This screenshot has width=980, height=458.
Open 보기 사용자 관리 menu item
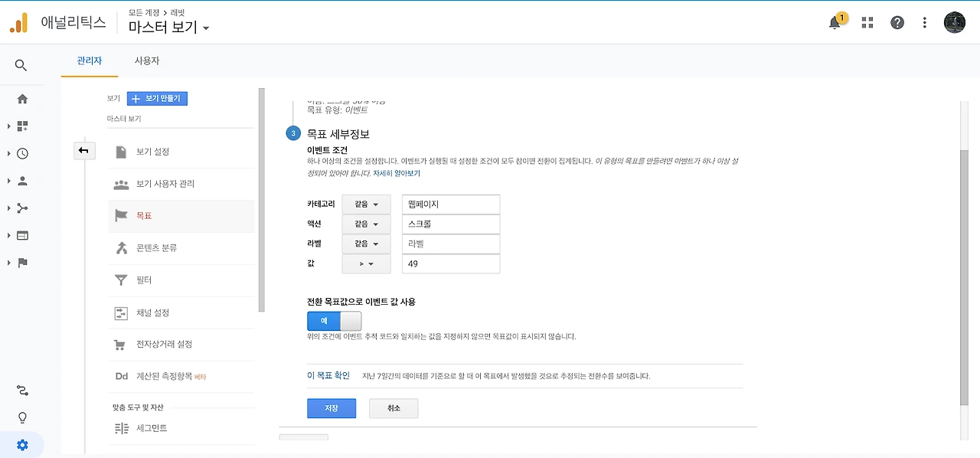coord(181,184)
